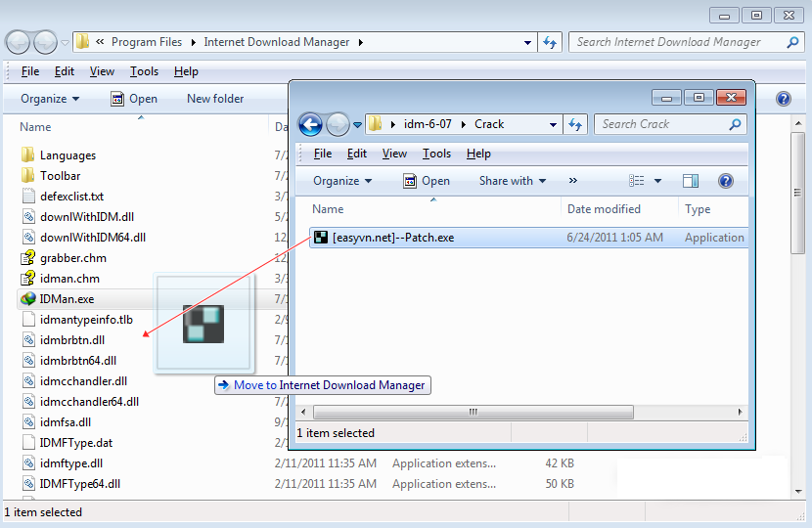Expand the view options dropdown arrow in Crack window

657,181
